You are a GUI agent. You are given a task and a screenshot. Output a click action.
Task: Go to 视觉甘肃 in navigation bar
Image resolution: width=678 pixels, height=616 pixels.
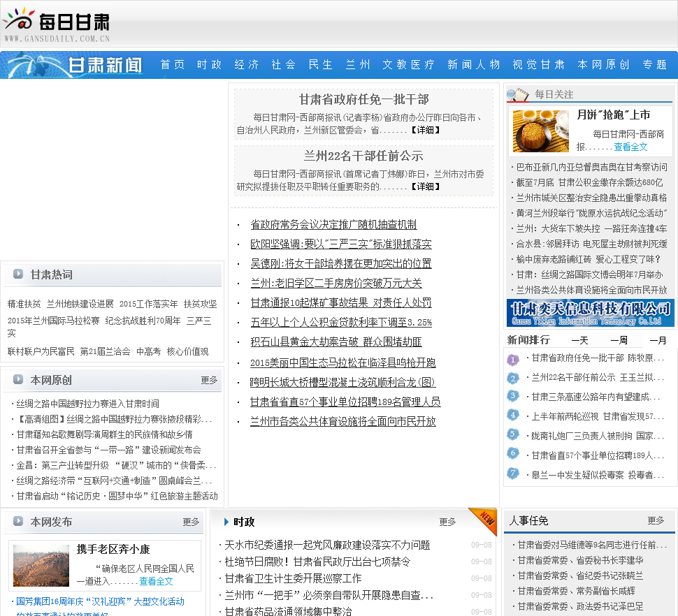[x=538, y=65]
